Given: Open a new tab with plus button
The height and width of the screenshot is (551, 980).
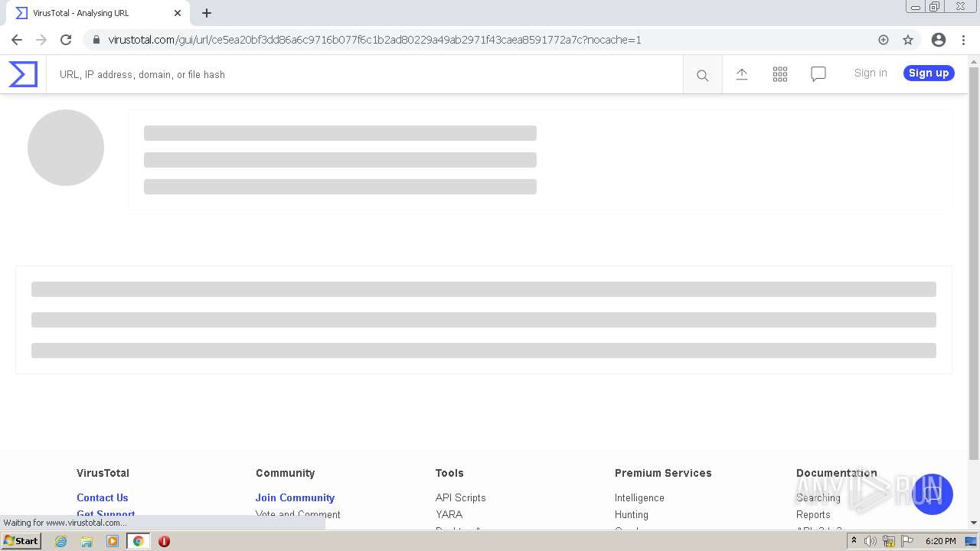Looking at the screenshot, I should [x=207, y=13].
